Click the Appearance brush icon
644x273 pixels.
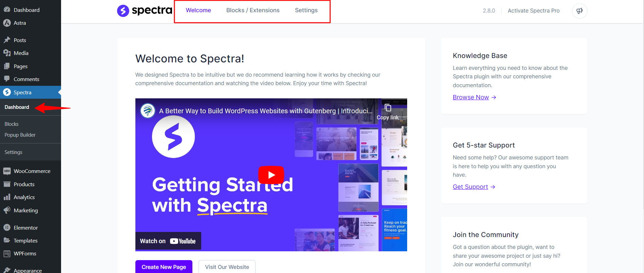(x=7, y=270)
